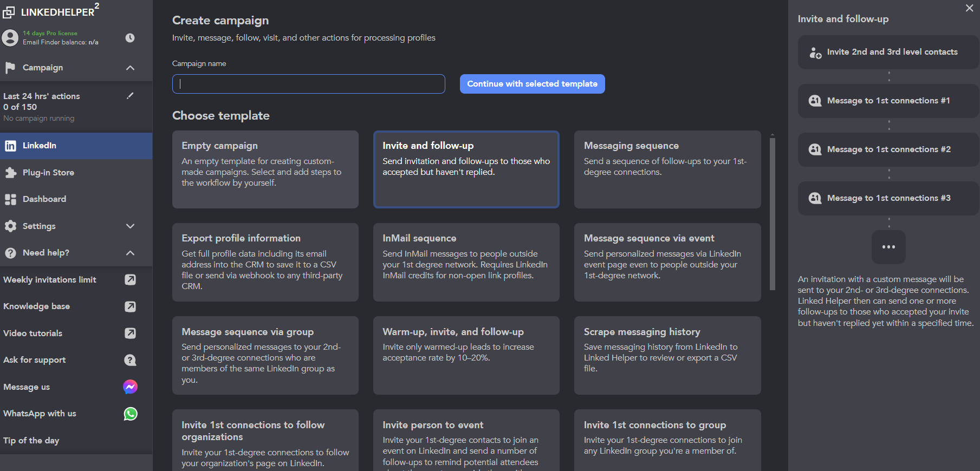980x471 pixels.
Task: Open the clock history icon
Action: click(x=130, y=38)
